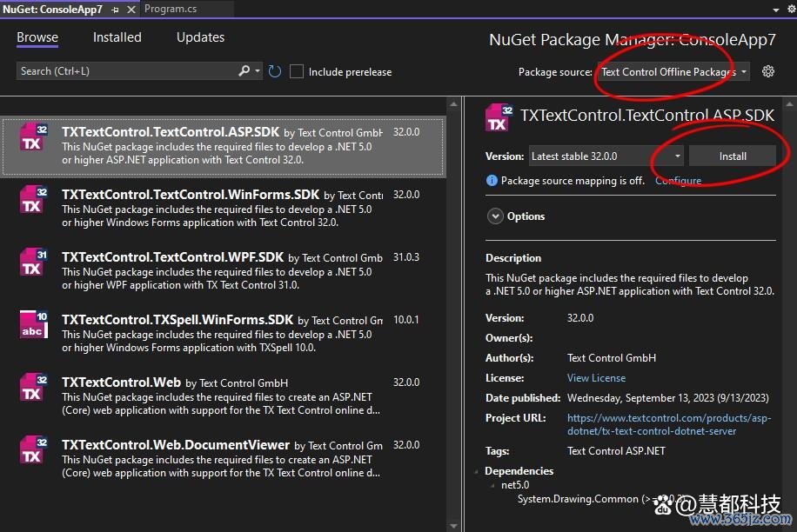Viewport: 797px width, 532px height.
Task: Pin the NuGet: ConsoleApp7 tab
Action: [116, 10]
